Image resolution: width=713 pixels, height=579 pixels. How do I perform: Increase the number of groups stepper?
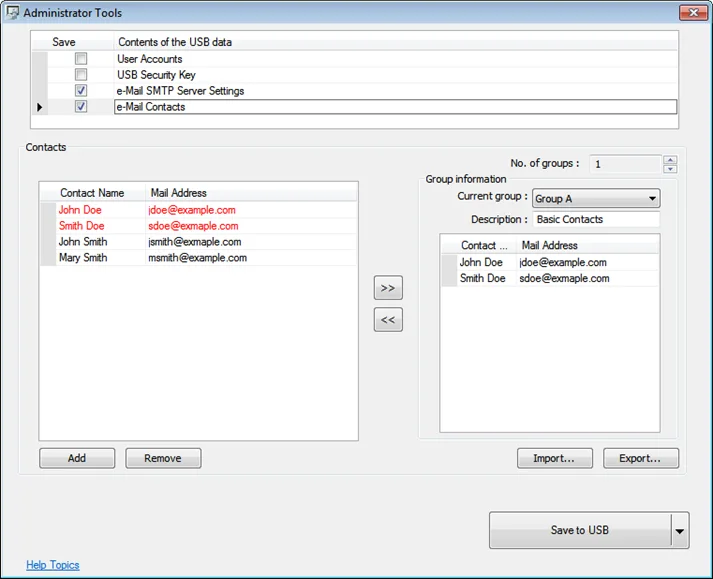click(670, 160)
